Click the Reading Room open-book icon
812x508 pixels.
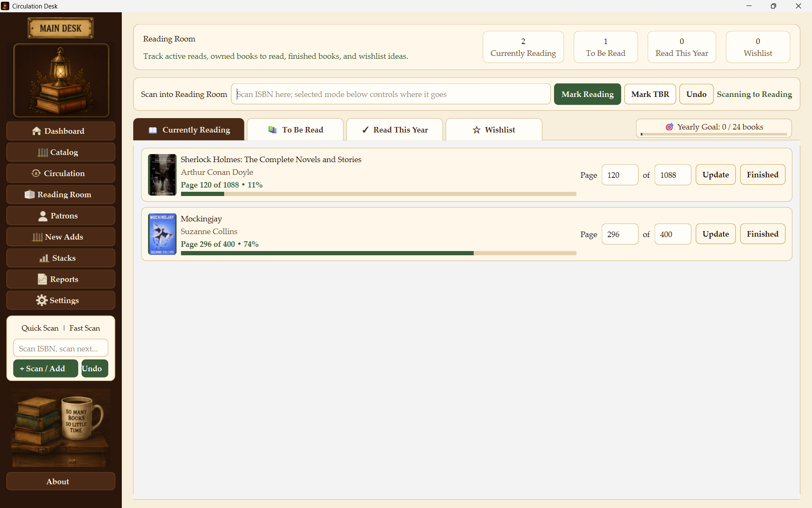[x=29, y=194]
